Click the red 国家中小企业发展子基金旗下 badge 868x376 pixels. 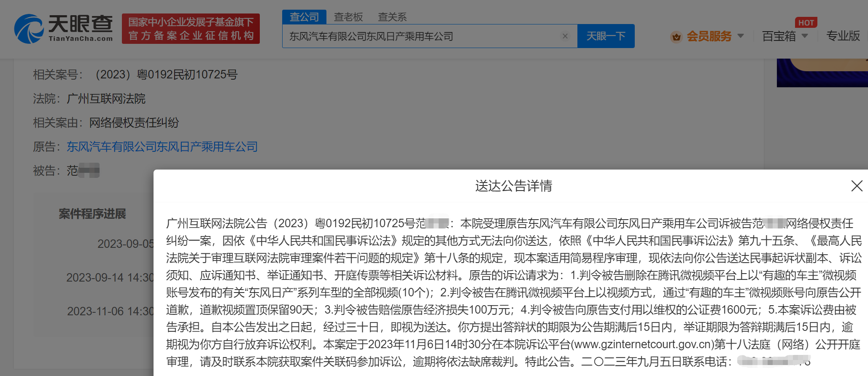[x=191, y=29]
